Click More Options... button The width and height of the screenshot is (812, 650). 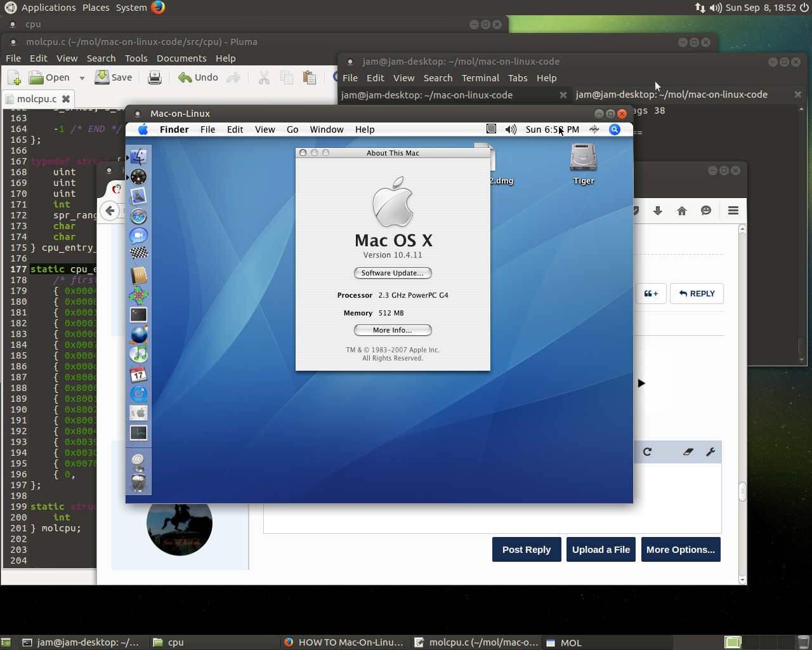click(681, 550)
